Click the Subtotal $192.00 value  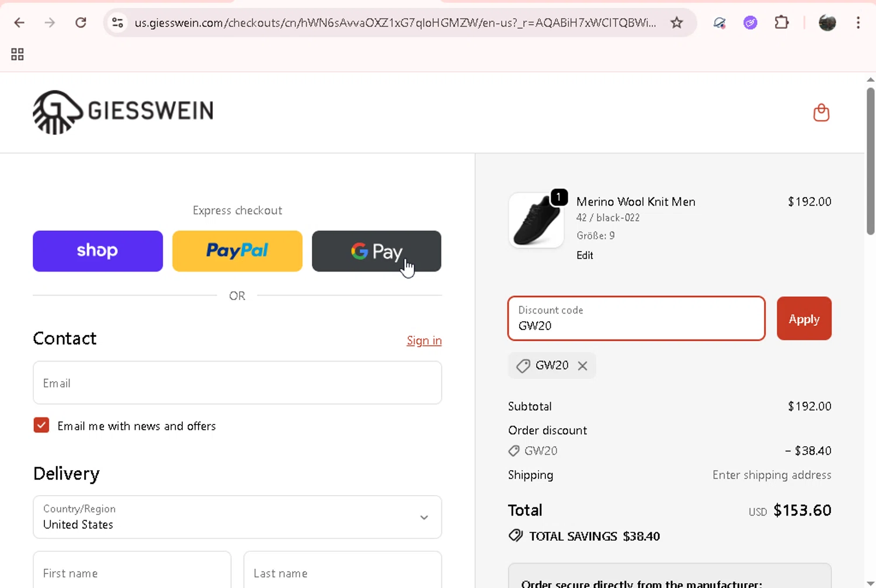tap(809, 406)
